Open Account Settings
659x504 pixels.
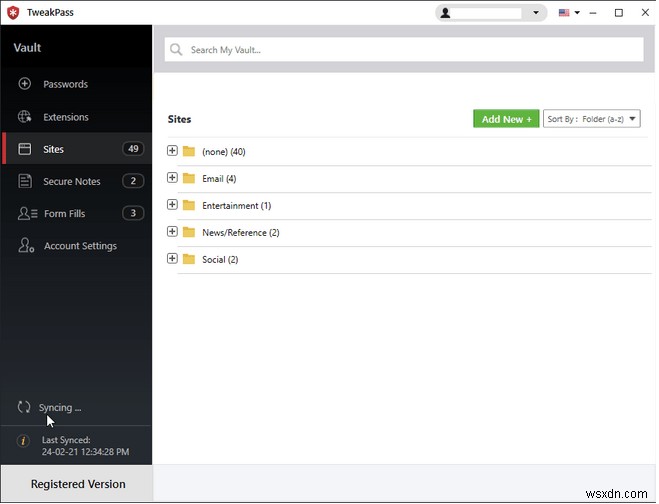click(76, 245)
